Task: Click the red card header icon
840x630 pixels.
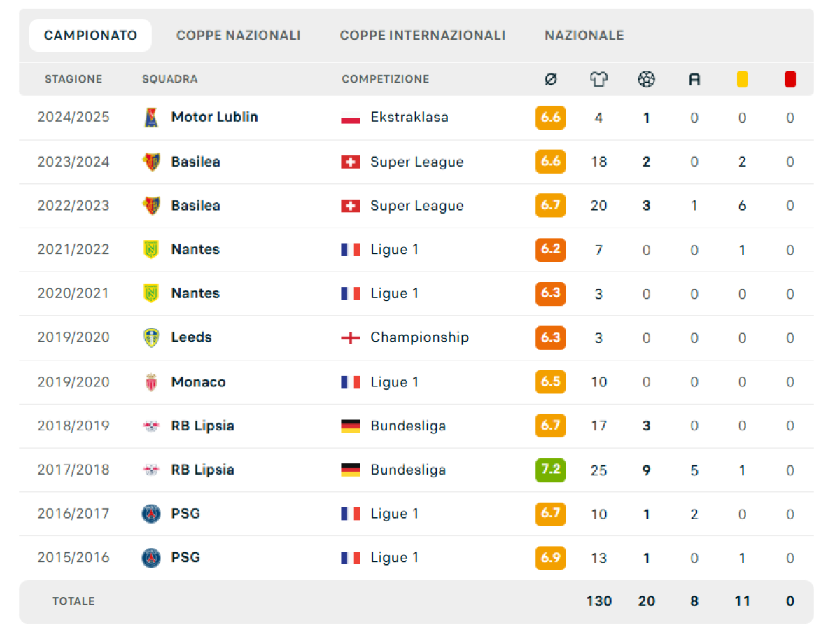Action: point(790,80)
